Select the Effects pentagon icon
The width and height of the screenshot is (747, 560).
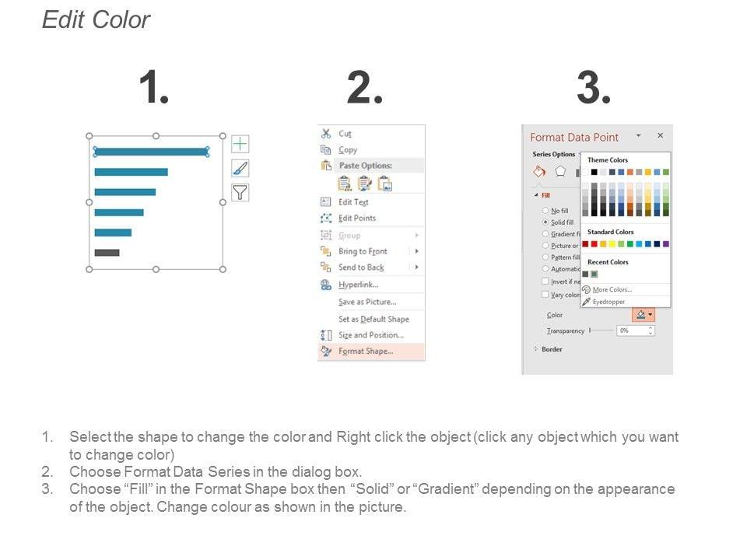(559, 171)
